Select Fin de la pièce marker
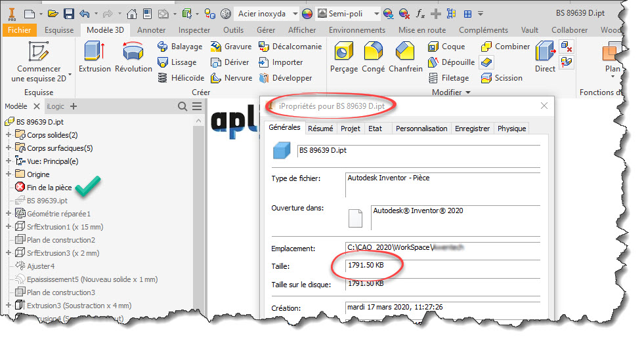 (x=49, y=188)
